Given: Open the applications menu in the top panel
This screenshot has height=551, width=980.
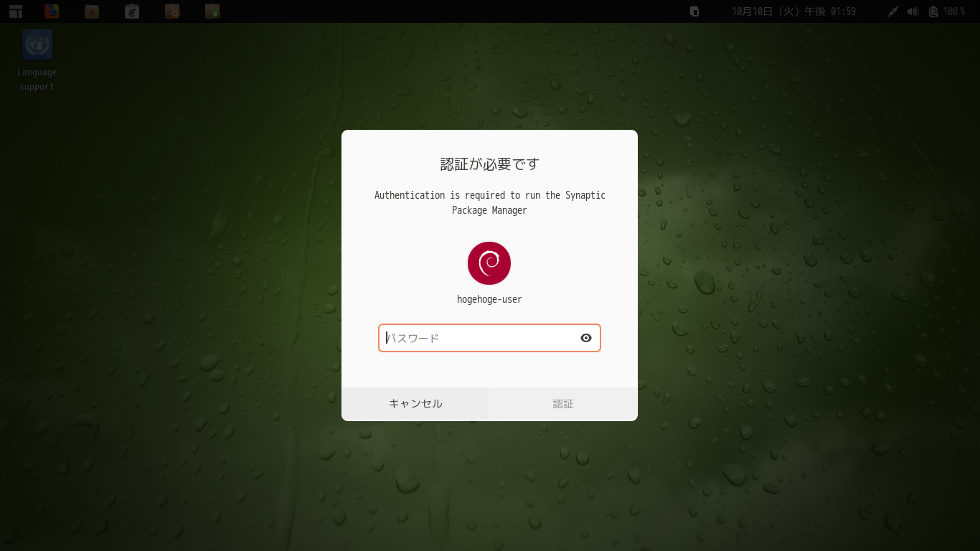Looking at the screenshot, I should [15, 11].
